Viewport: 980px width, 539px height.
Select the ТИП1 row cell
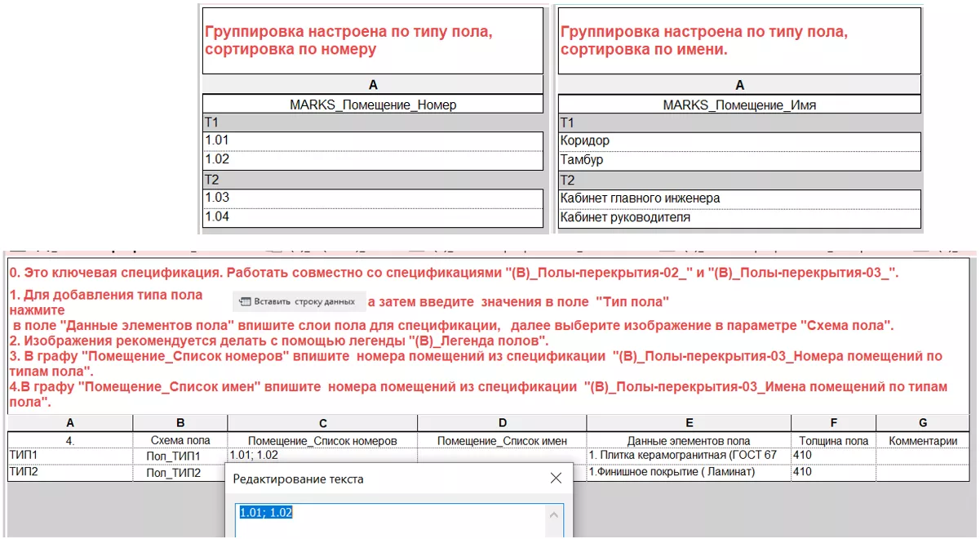coord(69,455)
